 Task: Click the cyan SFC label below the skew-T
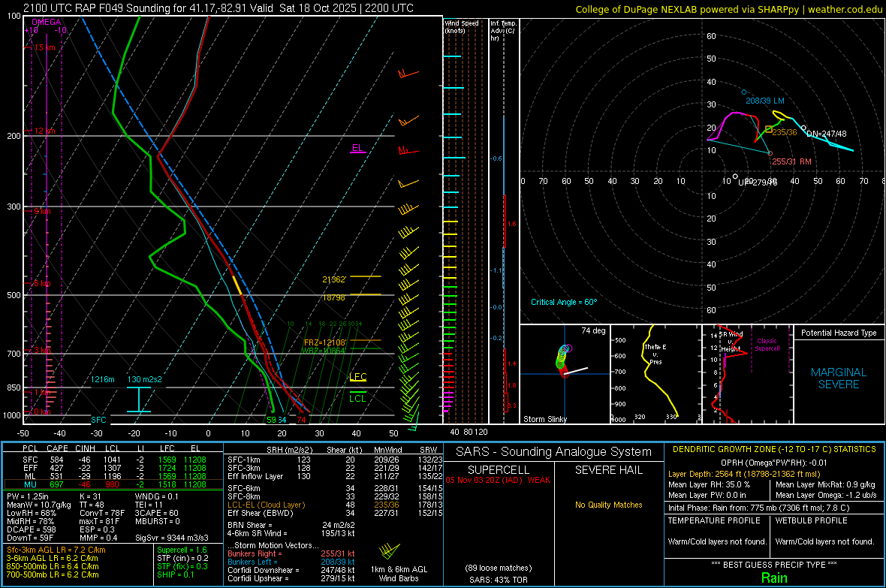98,420
